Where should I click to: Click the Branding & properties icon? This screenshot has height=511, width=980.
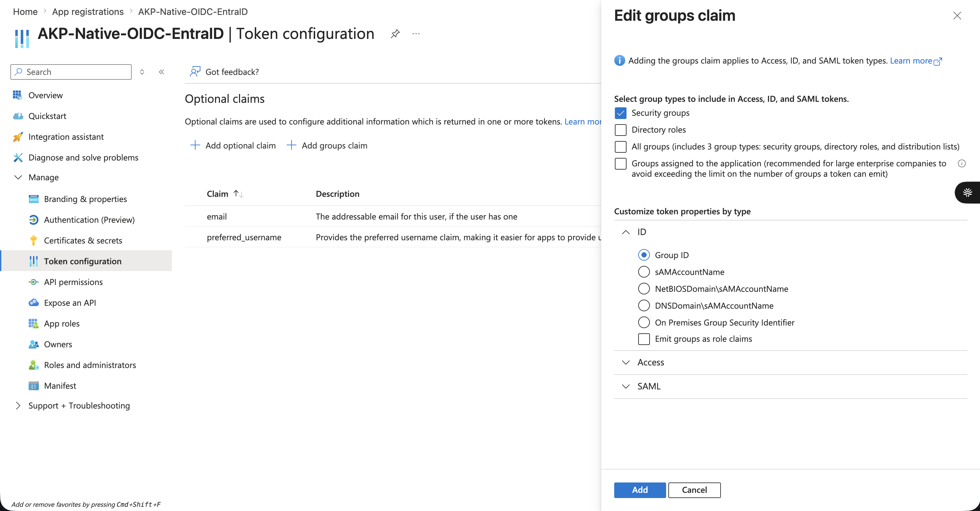coord(33,199)
